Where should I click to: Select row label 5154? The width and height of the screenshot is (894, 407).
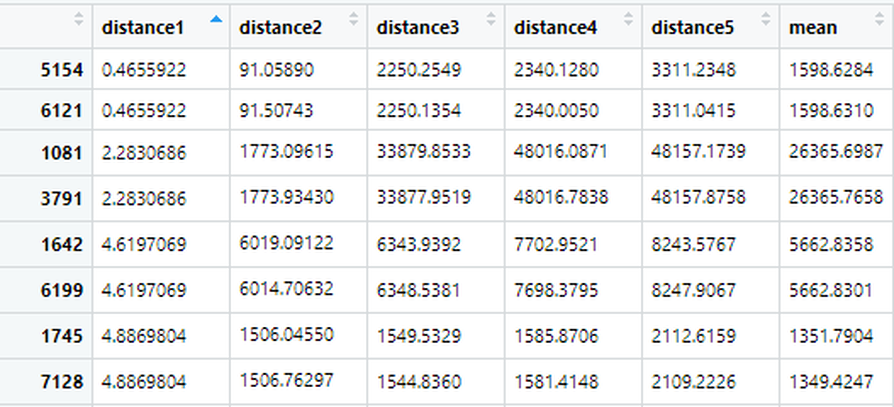coord(63,68)
